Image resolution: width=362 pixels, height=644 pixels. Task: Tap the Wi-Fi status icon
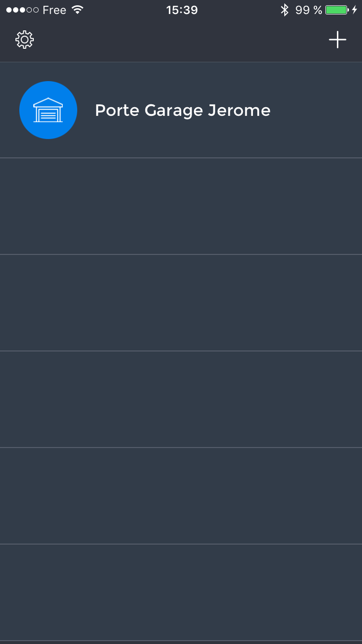point(77,10)
